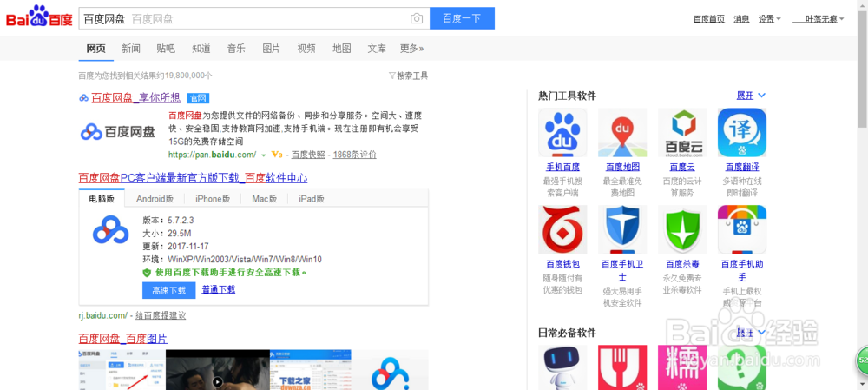This screenshot has height=390, width=868.
Task: Switch to the 电脑版 download tab
Action: 102,198
